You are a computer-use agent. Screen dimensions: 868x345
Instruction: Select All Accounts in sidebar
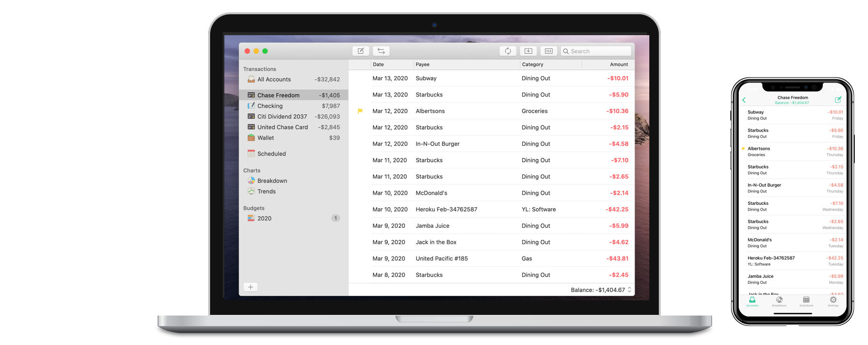pos(293,79)
